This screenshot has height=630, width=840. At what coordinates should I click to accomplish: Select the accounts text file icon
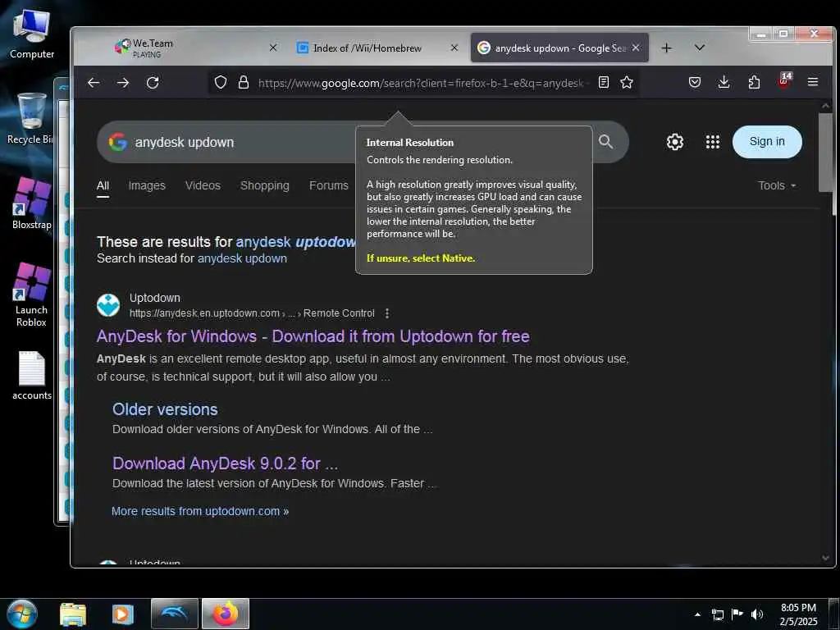point(32,376)
